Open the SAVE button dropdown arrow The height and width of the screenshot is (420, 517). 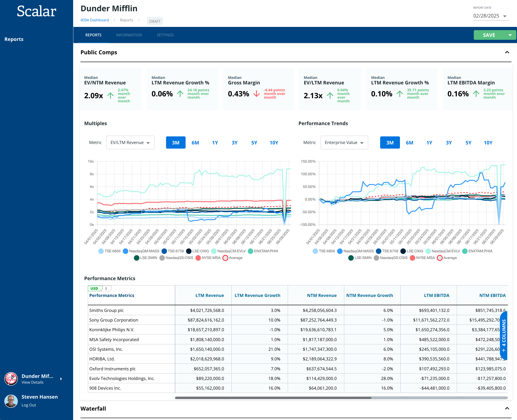coord(510,35)
